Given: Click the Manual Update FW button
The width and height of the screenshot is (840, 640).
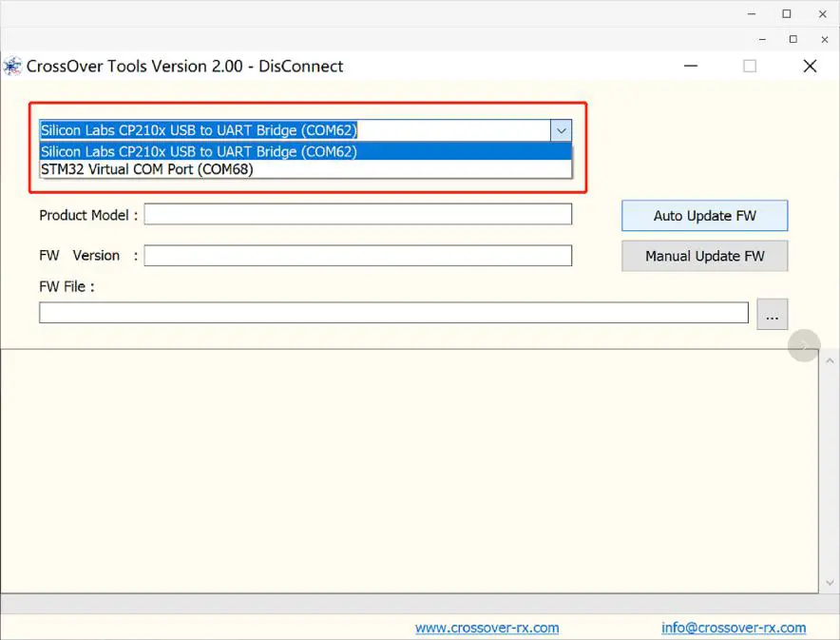Looking at the screenshot, I should [704, 256].
